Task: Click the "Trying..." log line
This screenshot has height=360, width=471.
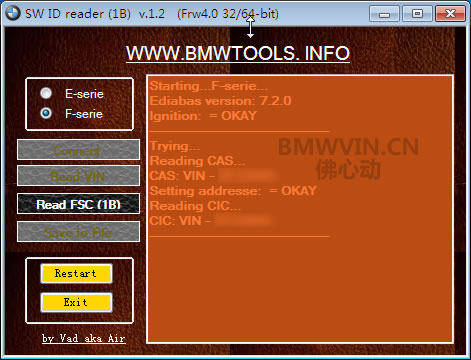Action: pos(175,146)
